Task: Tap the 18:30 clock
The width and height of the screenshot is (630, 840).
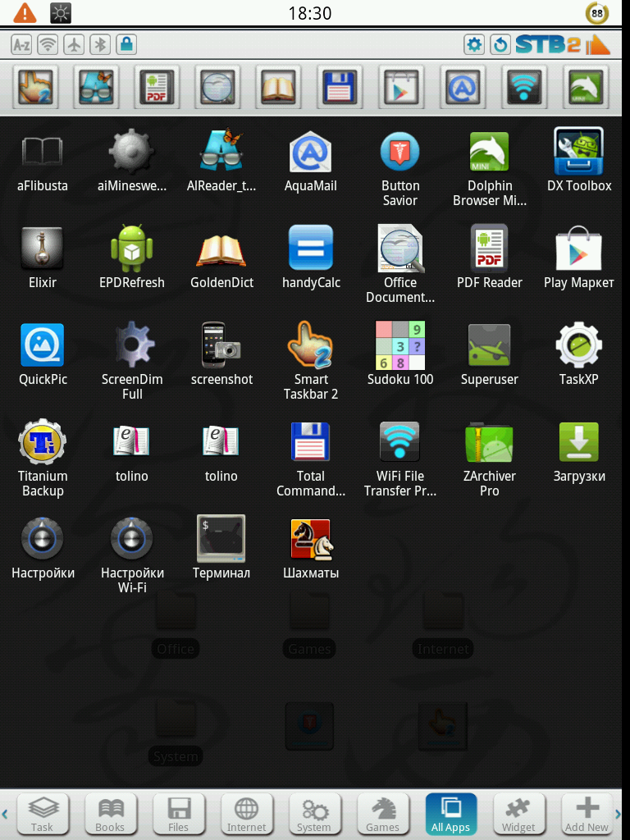Action: 309,13
